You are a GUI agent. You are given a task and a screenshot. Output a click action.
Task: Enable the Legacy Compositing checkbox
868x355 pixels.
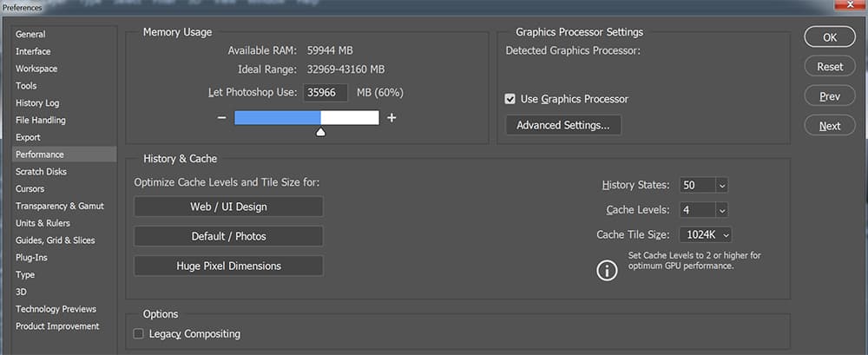point(138,334)
